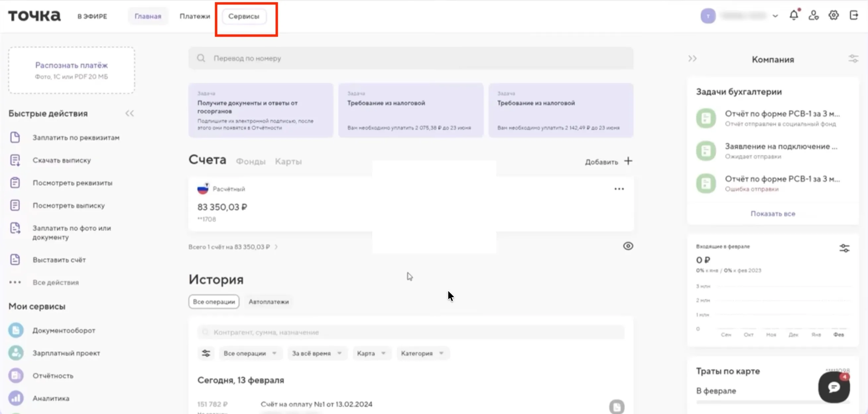Click the settings gear icon in header
This screenshot has width=868, height=414.
[833, 16]
